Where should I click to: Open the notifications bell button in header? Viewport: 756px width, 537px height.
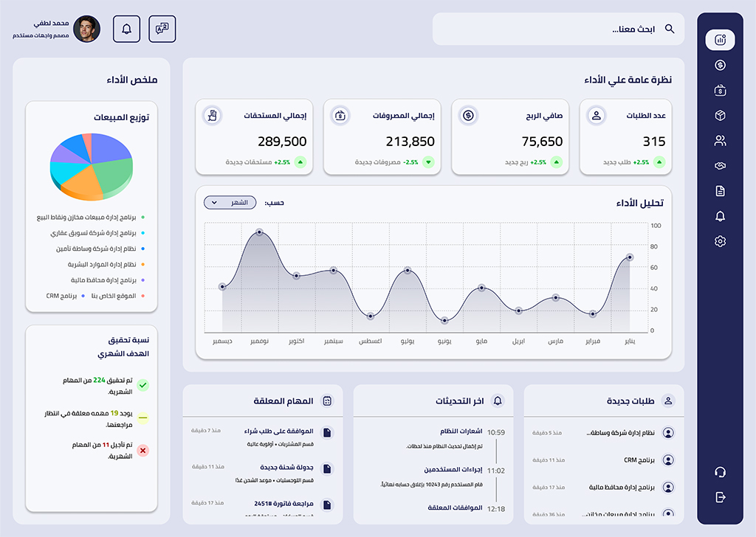126,29
